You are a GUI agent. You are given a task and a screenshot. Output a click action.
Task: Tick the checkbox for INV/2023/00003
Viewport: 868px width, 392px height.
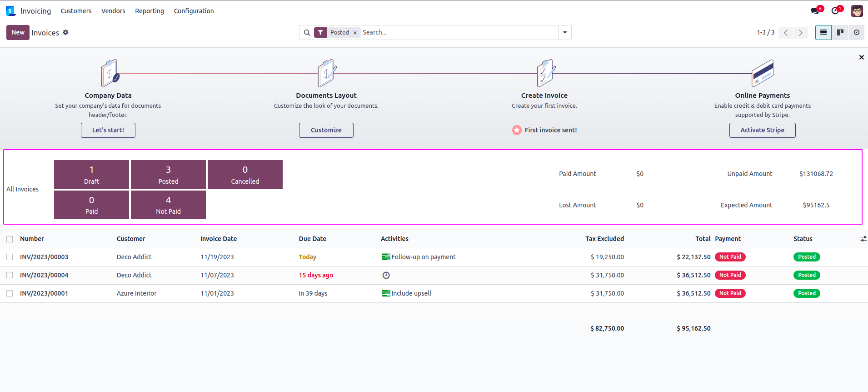tap(10, 257)
